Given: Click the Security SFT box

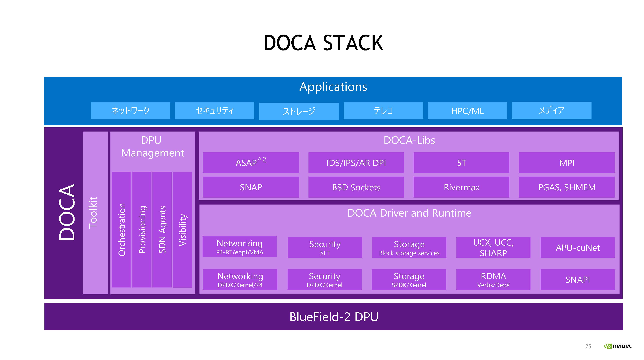Looking at the screenshot, I should click(x=325, y=247).
